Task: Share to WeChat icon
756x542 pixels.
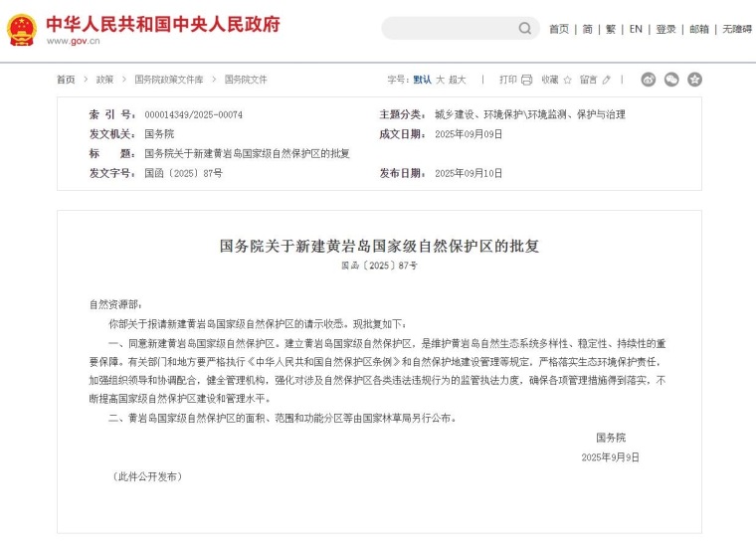Action: 671,80
